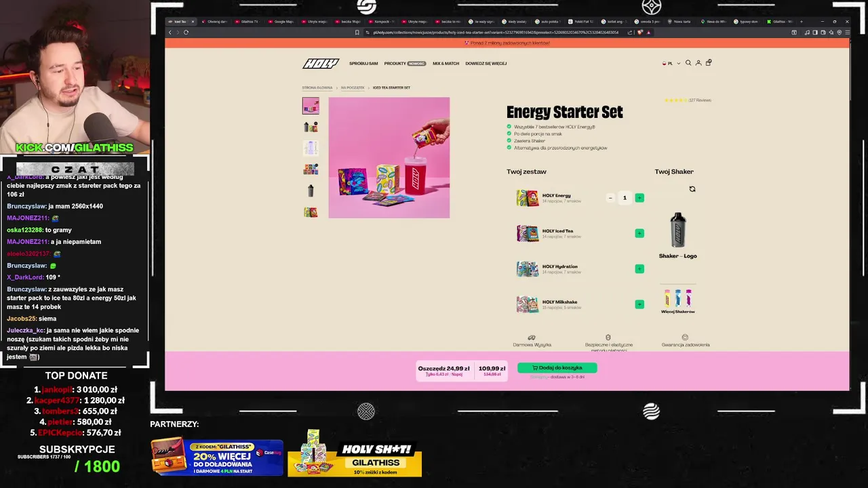
Task: Switch to the Google Maps browser tab
Action: [283, 22]
